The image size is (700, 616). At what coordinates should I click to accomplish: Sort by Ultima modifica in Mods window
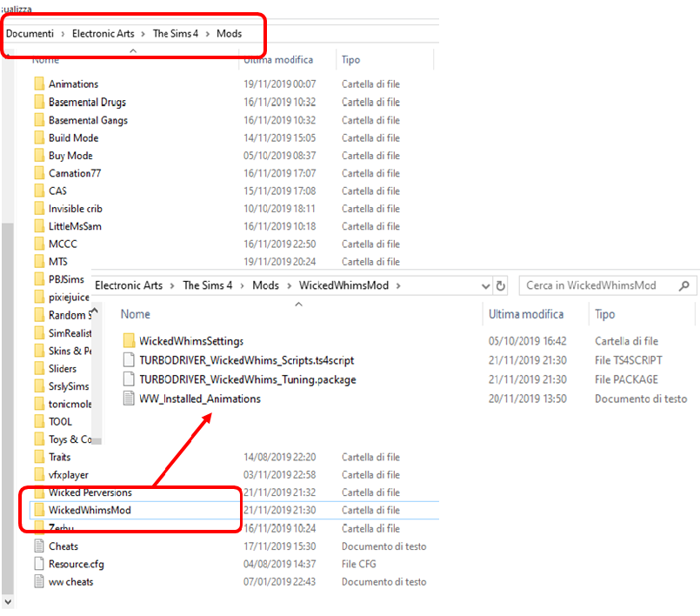tap(278, 59)
